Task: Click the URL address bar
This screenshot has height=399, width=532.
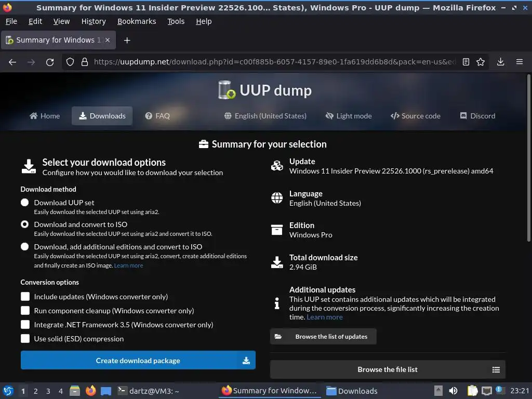Action: click(274, 62)
